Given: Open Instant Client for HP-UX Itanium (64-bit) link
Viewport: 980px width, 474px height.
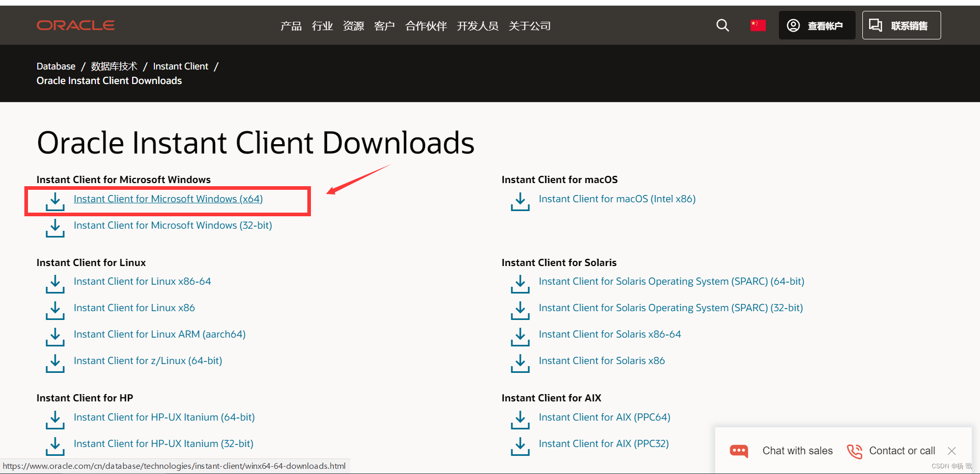Looking at the screenshot, I should coord(164,417).
